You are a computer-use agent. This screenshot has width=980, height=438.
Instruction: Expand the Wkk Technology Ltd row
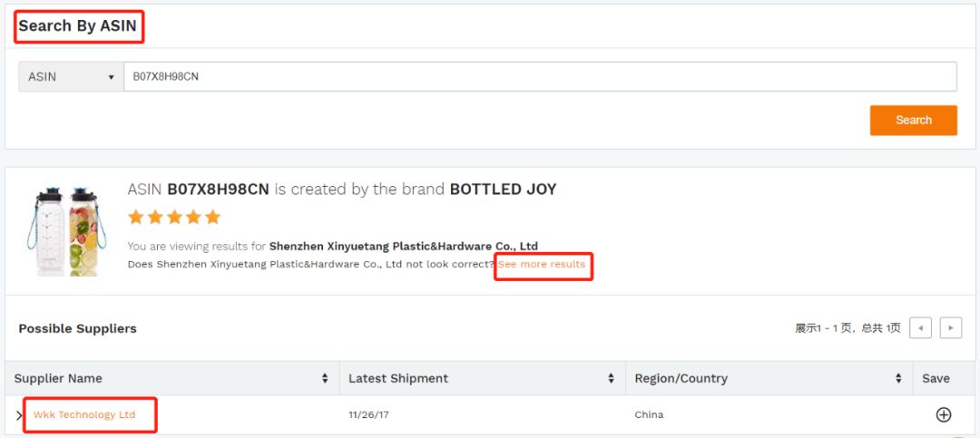(19, 415)
